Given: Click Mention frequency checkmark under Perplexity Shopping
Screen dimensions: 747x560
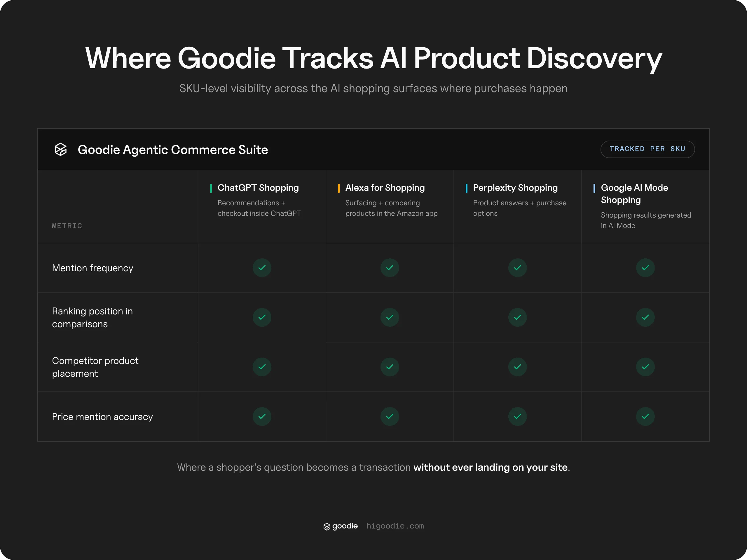Looking at the screenshot, I should [x=517, y=268].
